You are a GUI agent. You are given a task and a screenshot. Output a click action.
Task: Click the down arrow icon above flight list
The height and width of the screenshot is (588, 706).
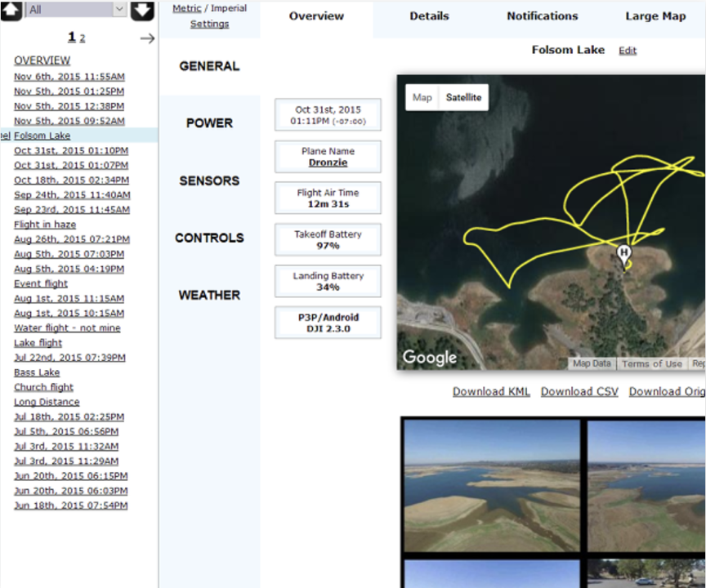click(142, 11)
